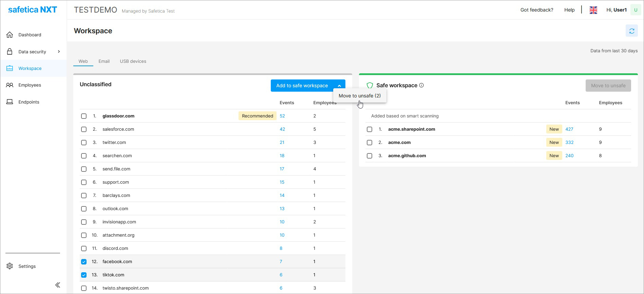The image size is (644, 294).
Task: Check the acme.sharepoint.com checkbox
Action: pos(370,129)
